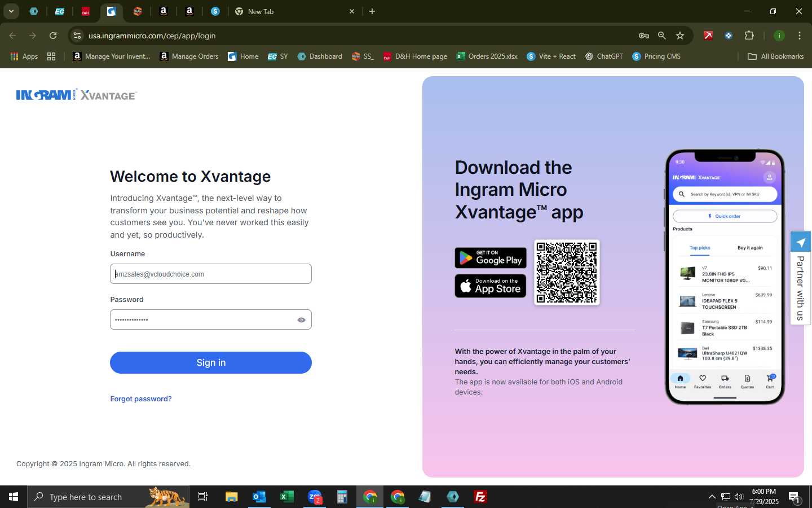Viewport: 812px width, 508px height.
Task: Open the Orders 2025.xlsx bookmark
Action: [x=487, y=56]
